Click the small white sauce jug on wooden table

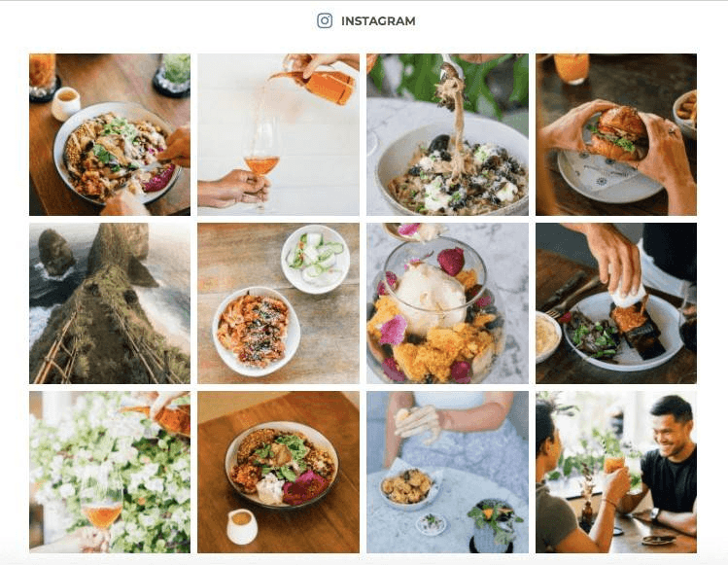point(242,526)
